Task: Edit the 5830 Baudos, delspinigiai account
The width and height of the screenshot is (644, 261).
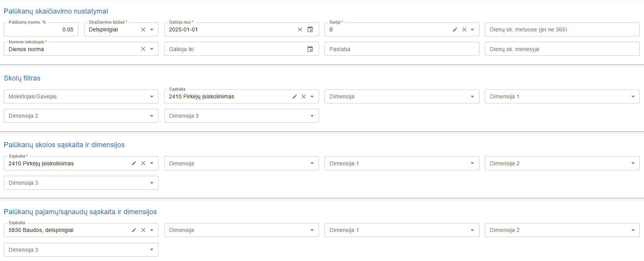Action: click(134, 230)
